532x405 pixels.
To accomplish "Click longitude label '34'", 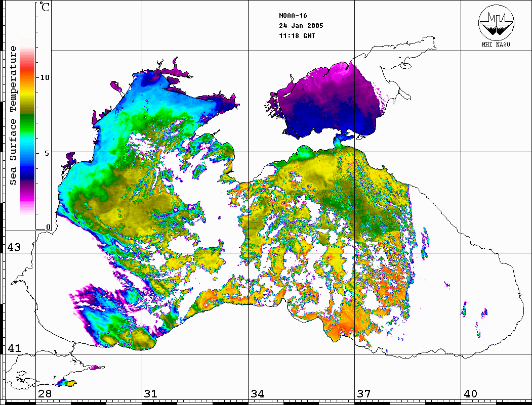I will [257, 394].
